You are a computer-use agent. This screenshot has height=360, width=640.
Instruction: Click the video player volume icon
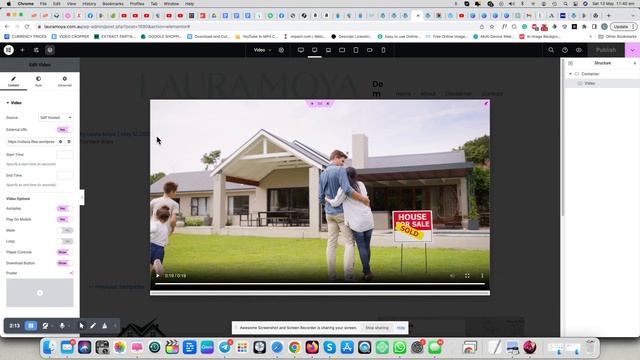click(x=452, y=276)
